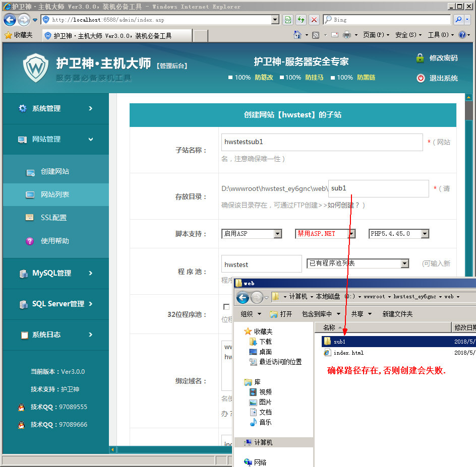Viewport: 476px width, 467px height.
Task: Click the red logout power icon
Action: pyautogui.click(x=421, y=78)
